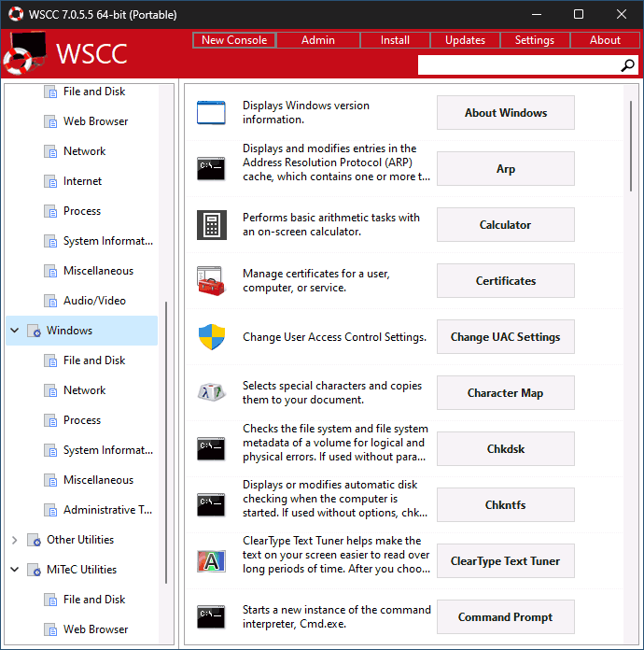Open the New Console tab
The width and height of the screenshot is (644, 650).
234,40
